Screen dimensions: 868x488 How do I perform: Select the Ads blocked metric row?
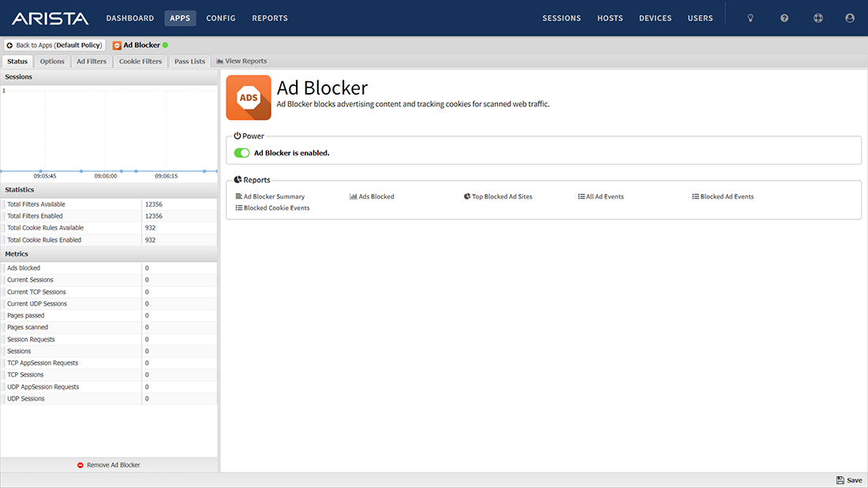pyautogui.click(x=109, y=268)
